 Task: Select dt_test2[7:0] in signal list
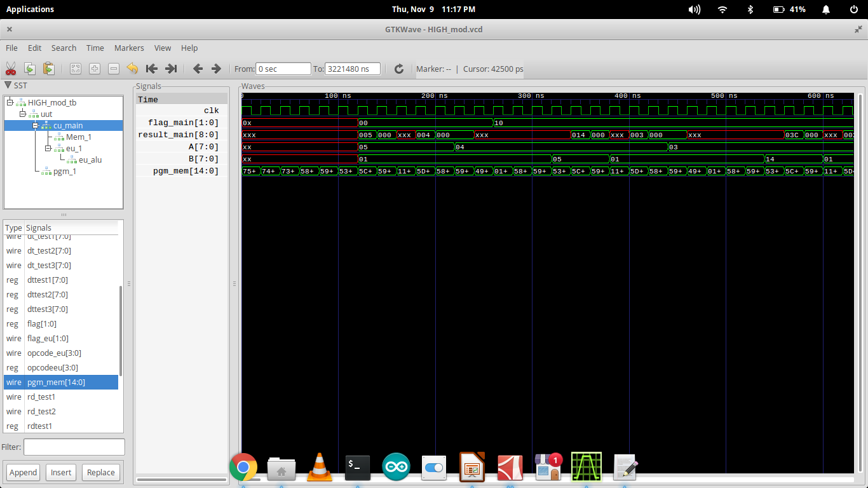[x=61, y=250]
